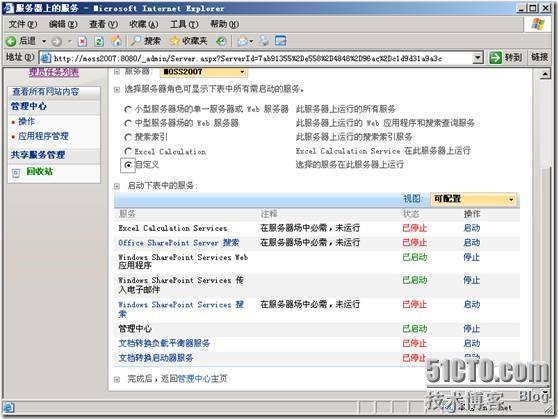Click the Recycle Bin icon in sidebar
This screenshot has width=558, height=419.
pyautogui.click(x=16, y=173)
